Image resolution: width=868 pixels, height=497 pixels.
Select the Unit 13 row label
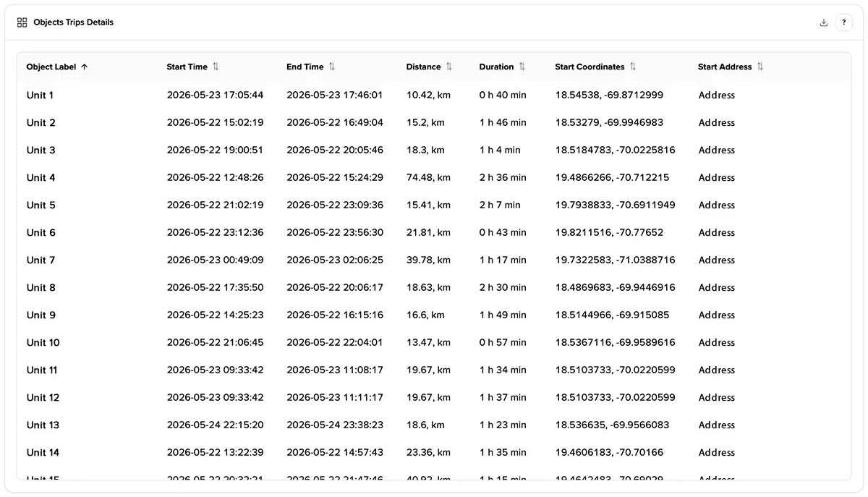pyautogui.click(x=43, y=425)
